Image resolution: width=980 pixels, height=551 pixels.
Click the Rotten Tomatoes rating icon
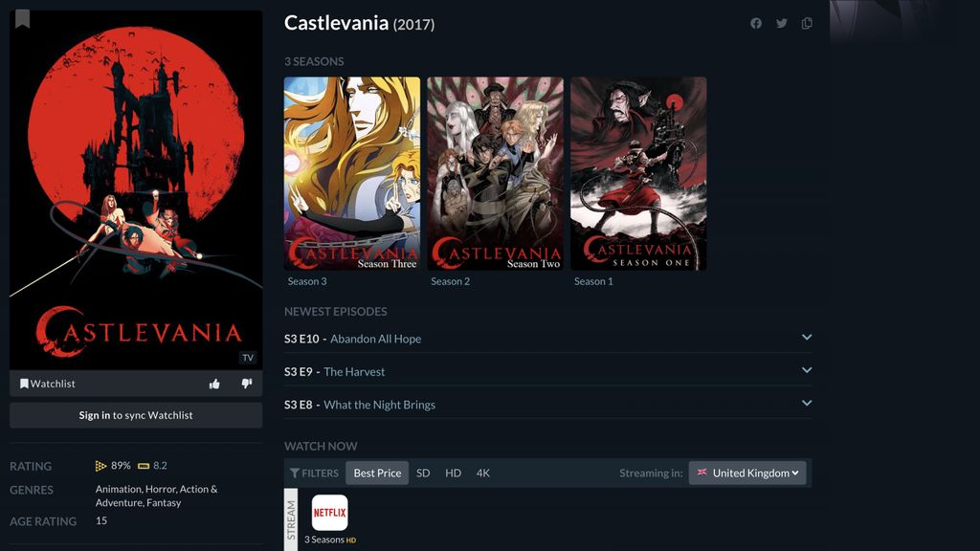pyautogui.click(x=100, y=466)
